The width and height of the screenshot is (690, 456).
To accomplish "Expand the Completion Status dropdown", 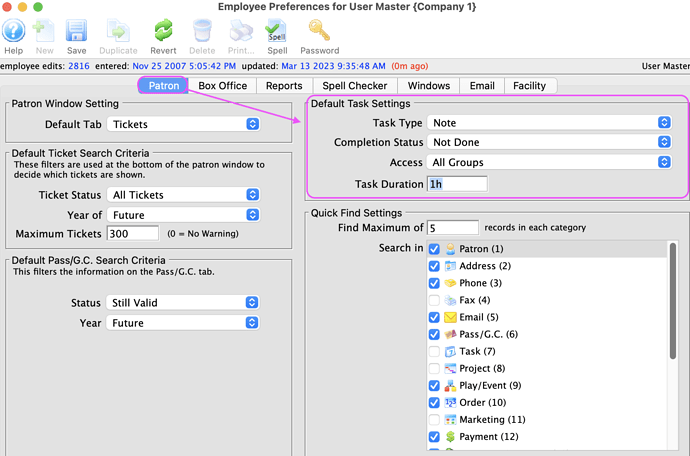I will point(549,142).
